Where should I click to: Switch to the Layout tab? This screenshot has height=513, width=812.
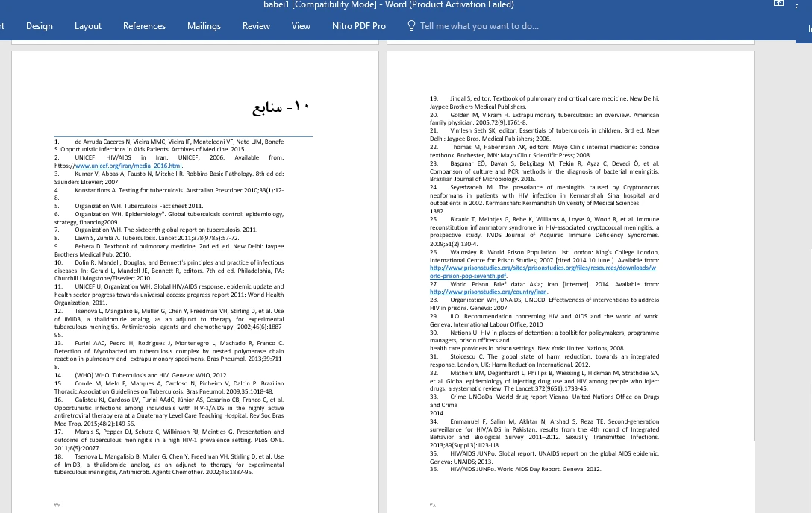[x=88, y=26]
